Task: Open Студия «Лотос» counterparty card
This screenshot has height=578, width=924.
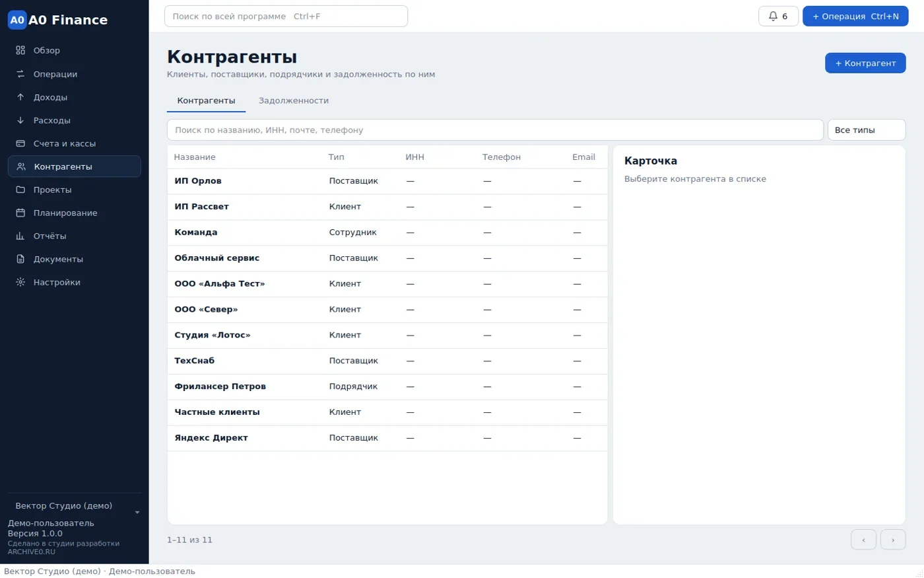Action: click(x=387, y=336)
